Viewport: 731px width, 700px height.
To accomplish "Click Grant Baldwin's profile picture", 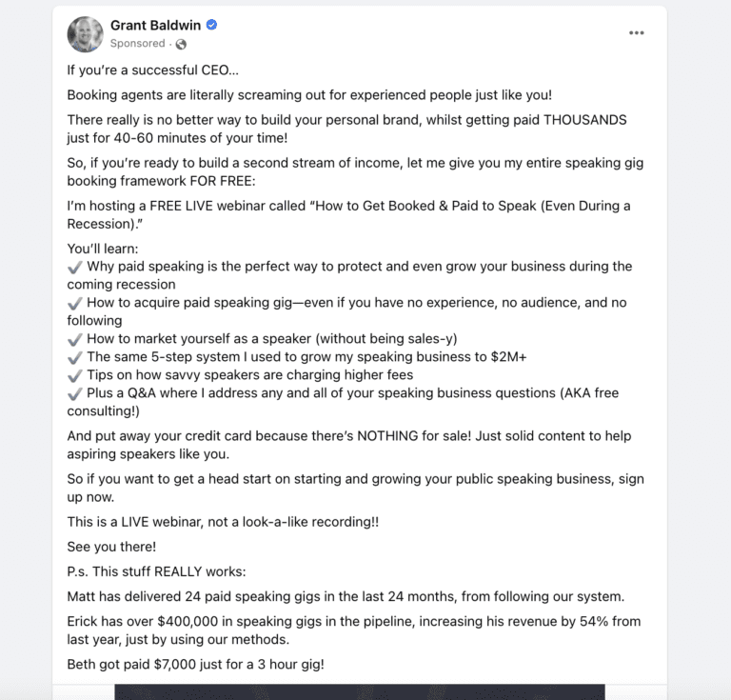I will [85, 33].
